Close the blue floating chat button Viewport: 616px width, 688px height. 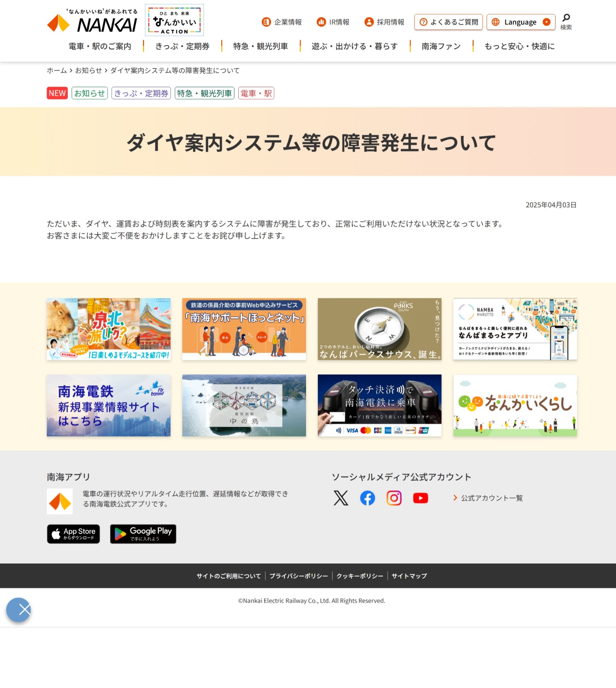click(19, 610)
